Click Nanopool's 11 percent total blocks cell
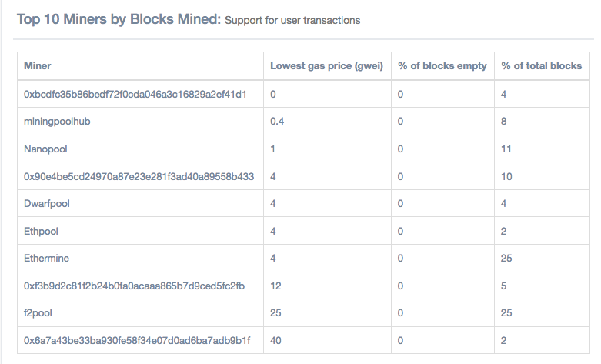This screenshot has width=601, height=364. [x=506, y=149]
